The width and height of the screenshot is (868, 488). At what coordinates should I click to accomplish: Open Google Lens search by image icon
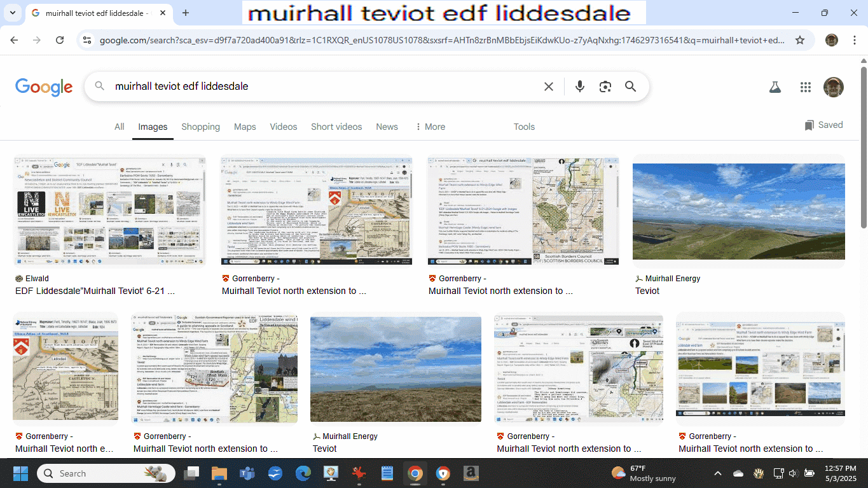[x=605, y=87]
